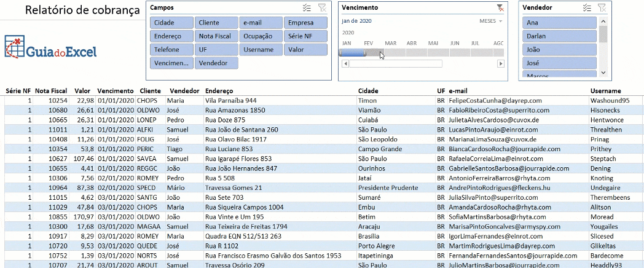Enable multi-select in Vendedor slicer

[587, 7]
